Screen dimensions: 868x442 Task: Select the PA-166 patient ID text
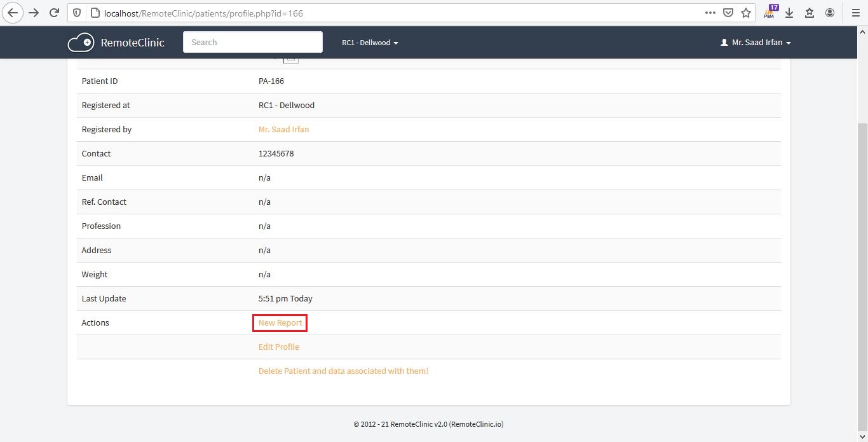pyautogui.click(x=271, y=81)
